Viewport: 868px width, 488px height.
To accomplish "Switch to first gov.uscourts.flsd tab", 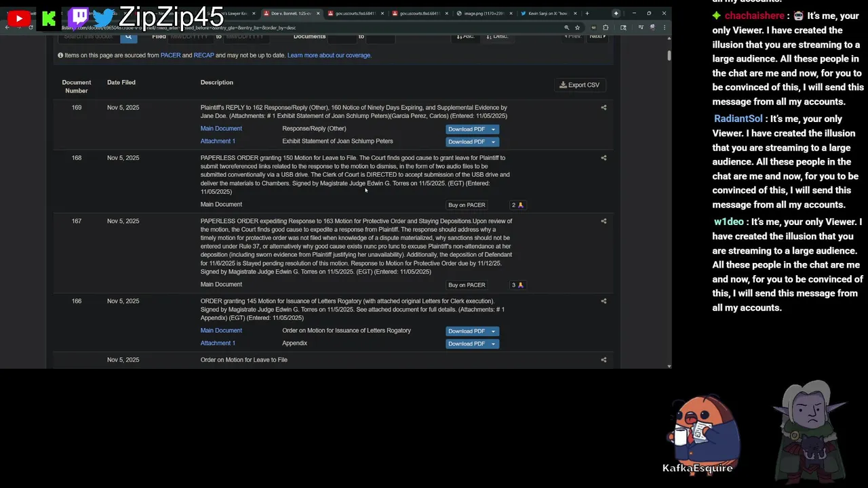I will (355, 14).
